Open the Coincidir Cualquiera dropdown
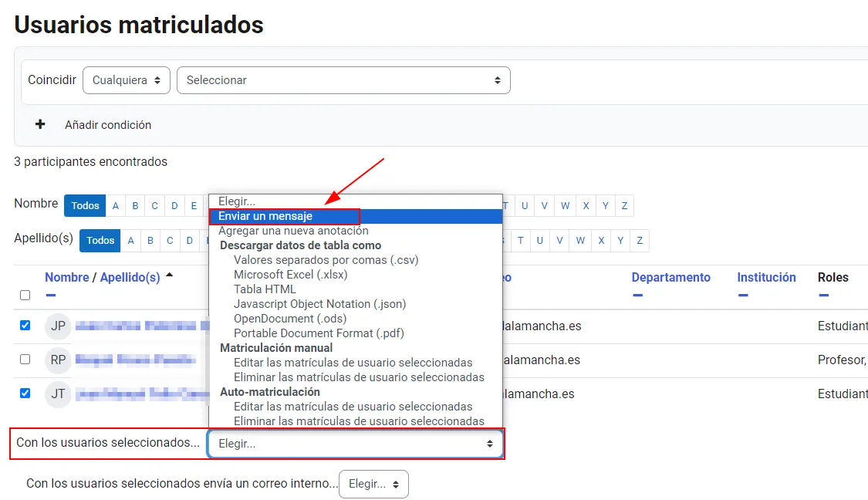This screenshot has width=868, height=500. [x=126, y=79]
